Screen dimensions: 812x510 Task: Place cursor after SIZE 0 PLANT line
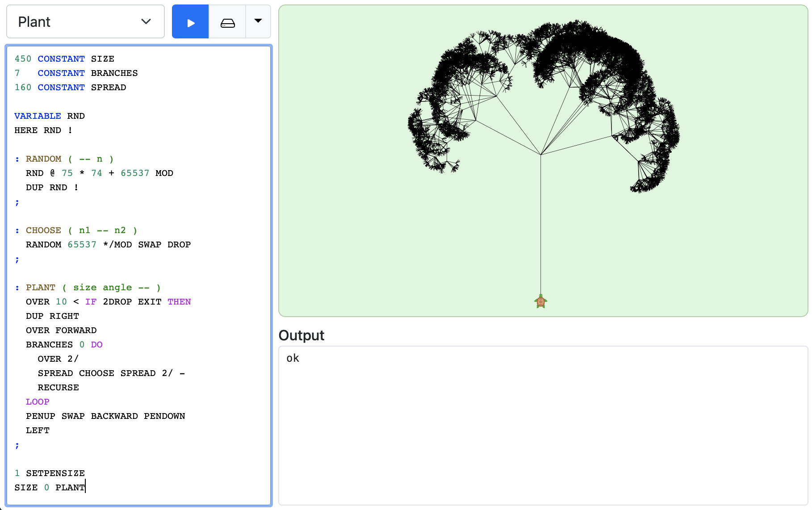point(85,487)
